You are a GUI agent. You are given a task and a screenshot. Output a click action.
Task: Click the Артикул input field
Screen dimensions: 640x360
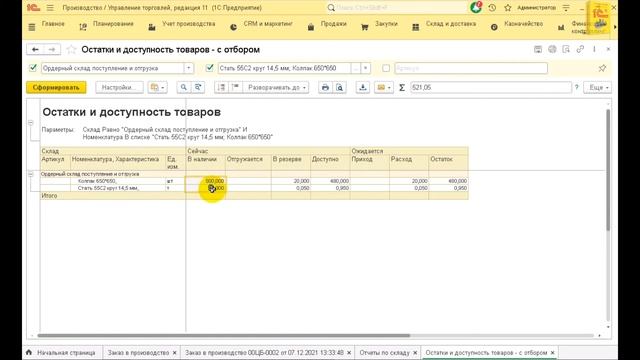pyautogui.click(x=471, y=68)
